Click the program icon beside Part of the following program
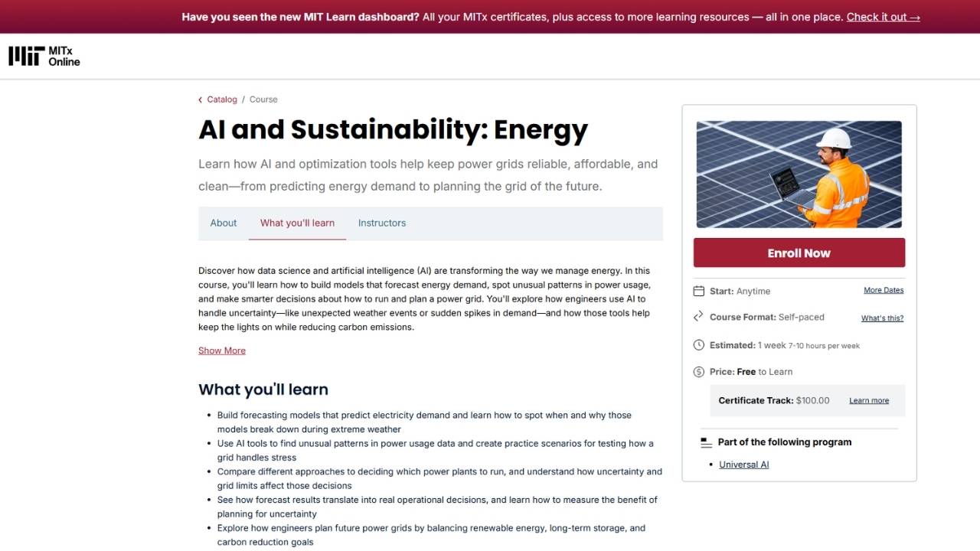The height and width of the screenshot is (551, 980). pyautogui.click(x=706, y=442)
